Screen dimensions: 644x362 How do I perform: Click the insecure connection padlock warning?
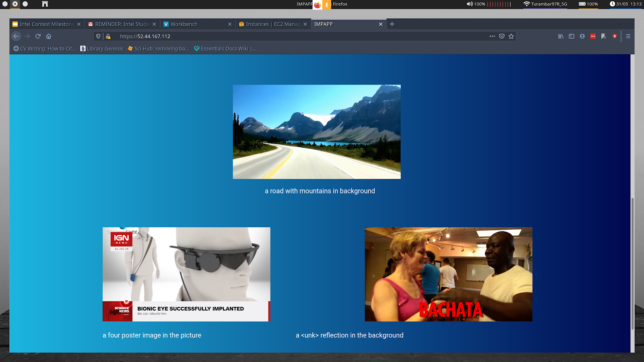pos(108,36)
